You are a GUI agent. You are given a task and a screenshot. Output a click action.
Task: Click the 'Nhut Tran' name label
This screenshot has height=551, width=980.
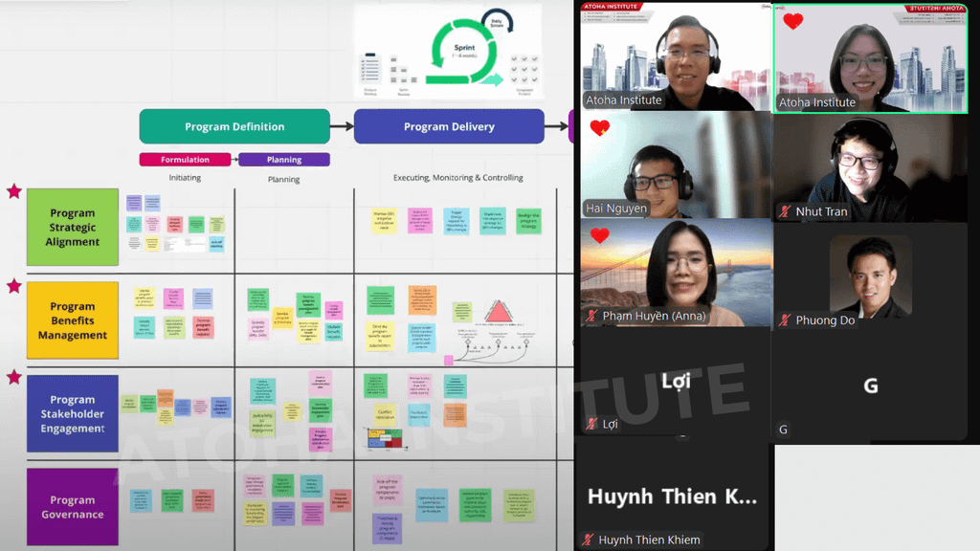coord(821,211)
